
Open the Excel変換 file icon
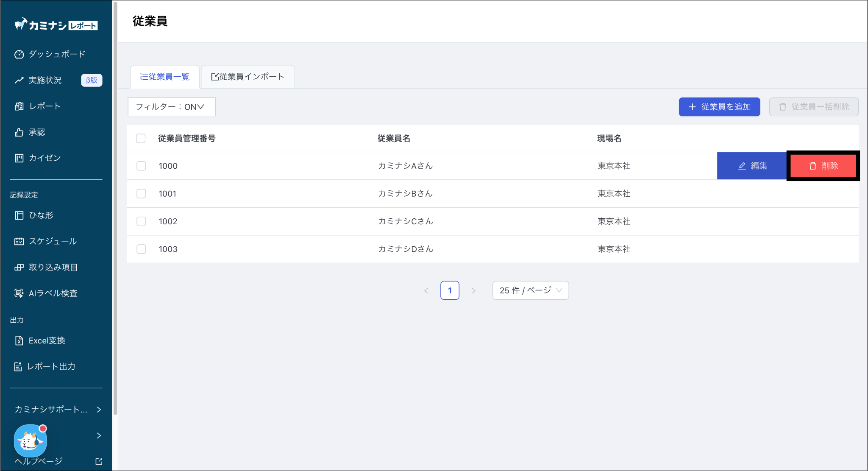19,340
